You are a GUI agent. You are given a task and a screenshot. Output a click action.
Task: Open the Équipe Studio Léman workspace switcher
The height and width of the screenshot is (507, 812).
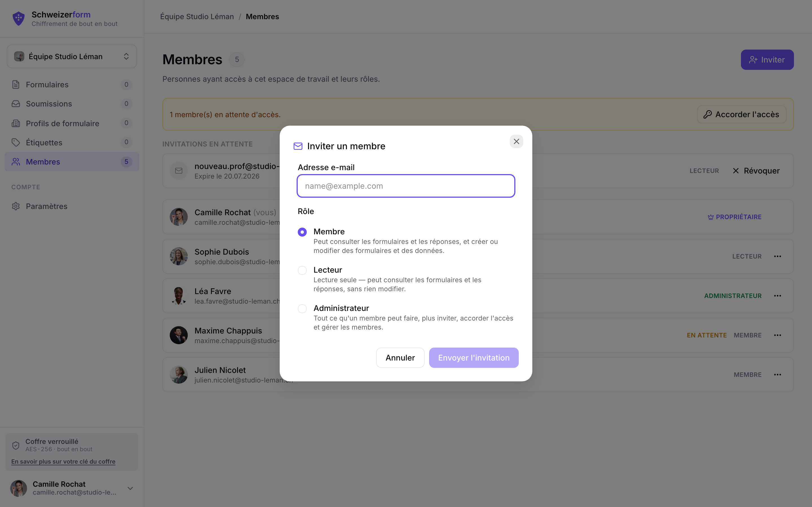point(72,56)
